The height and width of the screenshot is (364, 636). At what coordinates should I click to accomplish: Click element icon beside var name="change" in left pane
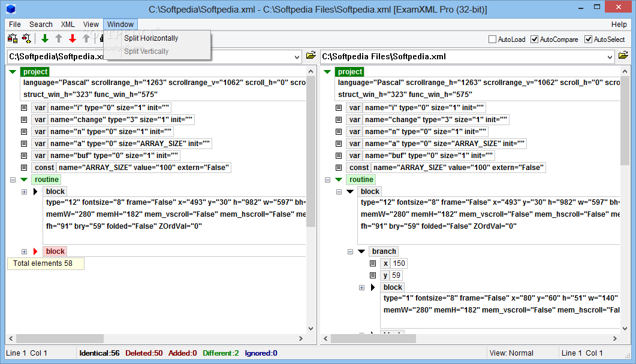pyautogui.click(x=24, y=120)
